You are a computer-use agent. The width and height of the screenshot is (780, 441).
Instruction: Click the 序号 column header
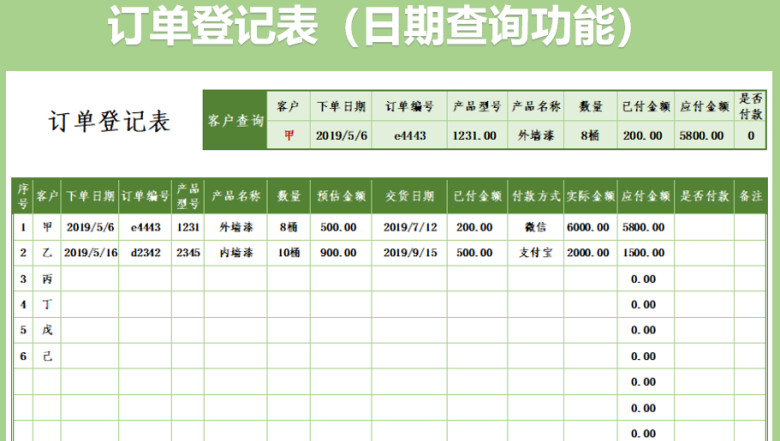(23, 196)
